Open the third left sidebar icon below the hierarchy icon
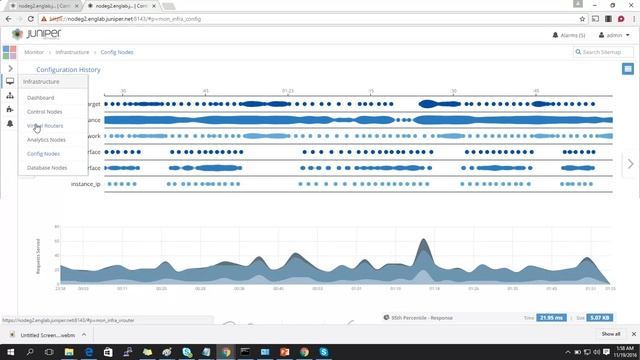 pos(10,109)
